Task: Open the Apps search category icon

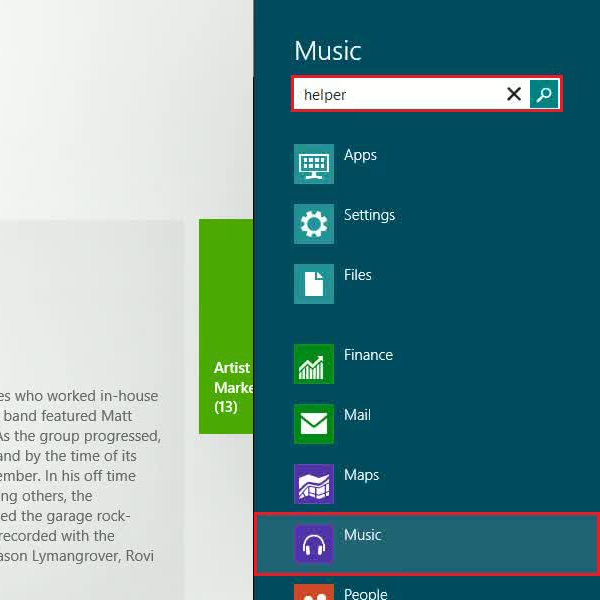Action: (314, 164)
